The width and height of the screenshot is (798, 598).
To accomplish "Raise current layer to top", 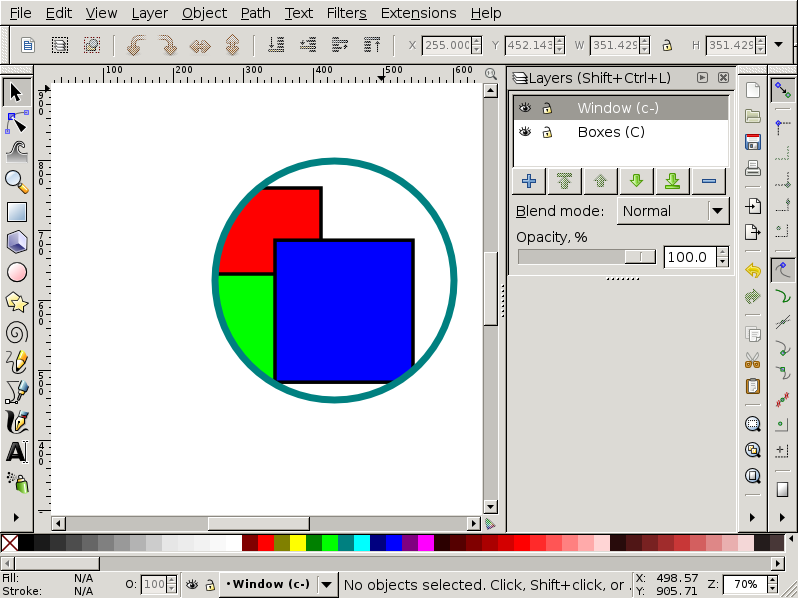I will 564,181.
